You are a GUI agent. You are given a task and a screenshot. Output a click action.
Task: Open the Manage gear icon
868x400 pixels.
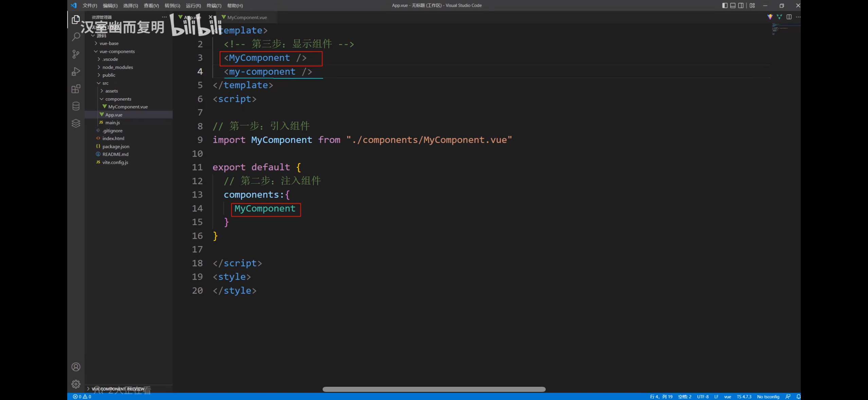point(76,384)
